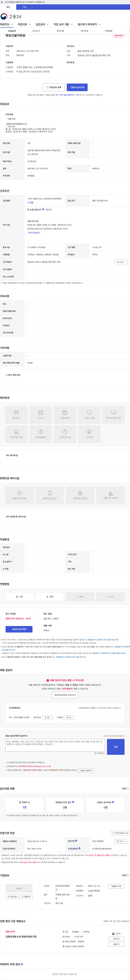Click the company LOGO thumbnail
This screenshot has height=980, width=130.
pos(19,888)
